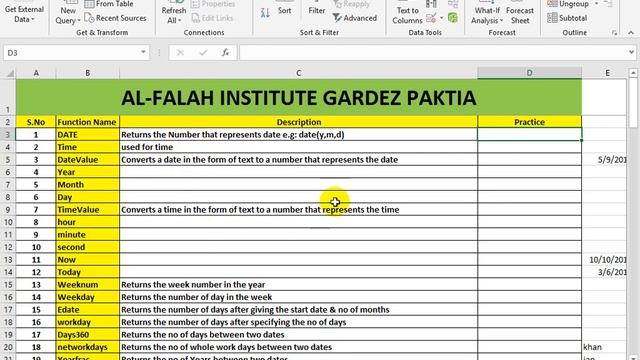Select the Practice cell in the Year row
This screenshot has width=640, height=360.
(x=529, y=172)
